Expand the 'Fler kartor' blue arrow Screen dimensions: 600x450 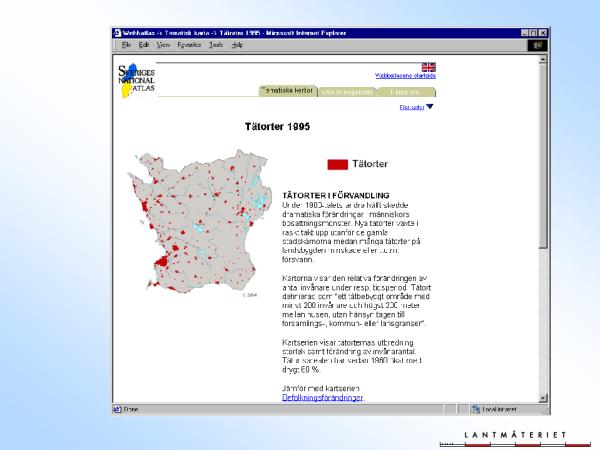[430, 106]
